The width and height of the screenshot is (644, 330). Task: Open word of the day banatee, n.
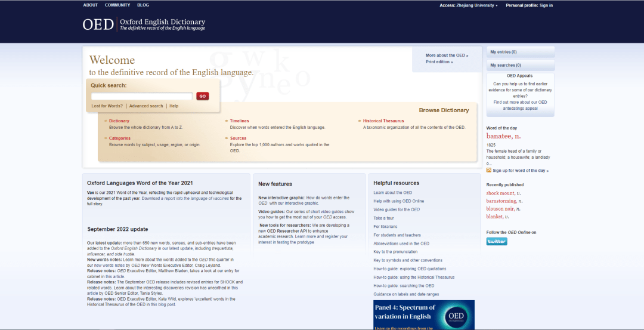click(x=503, y=136)
